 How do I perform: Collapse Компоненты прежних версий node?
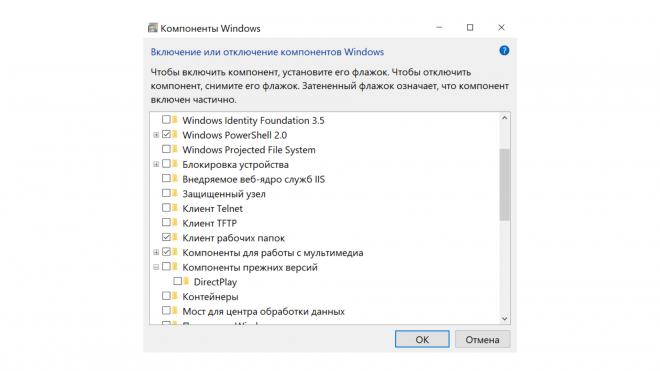coord(156,267)
